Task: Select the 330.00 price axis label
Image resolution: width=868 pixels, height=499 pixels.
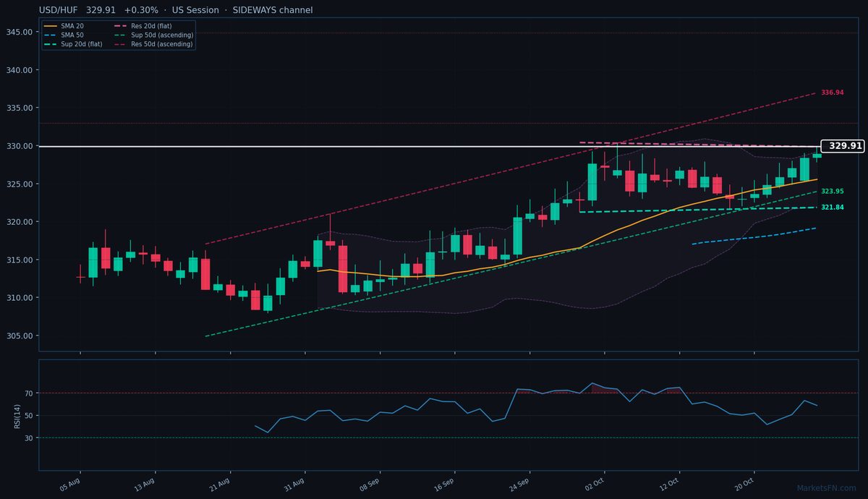Action: 19,146
